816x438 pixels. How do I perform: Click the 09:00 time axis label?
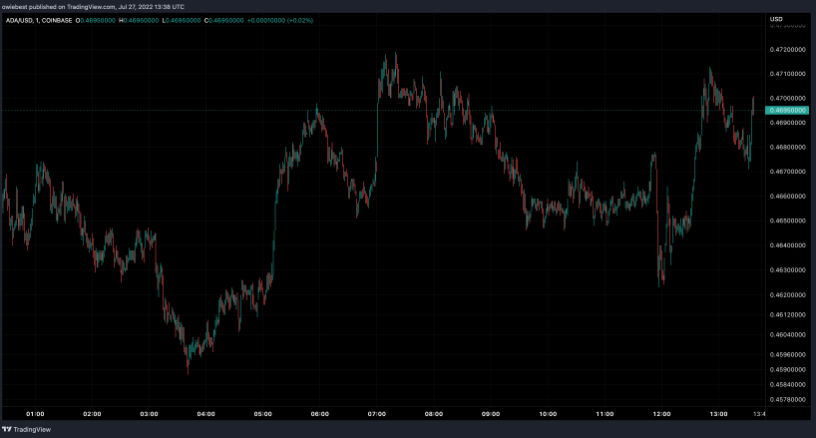[491, 414]
